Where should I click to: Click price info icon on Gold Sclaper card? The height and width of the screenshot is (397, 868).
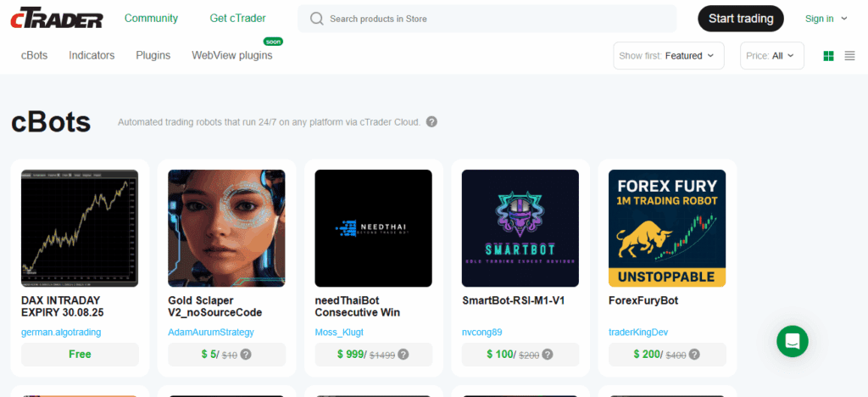click(247, 355)
